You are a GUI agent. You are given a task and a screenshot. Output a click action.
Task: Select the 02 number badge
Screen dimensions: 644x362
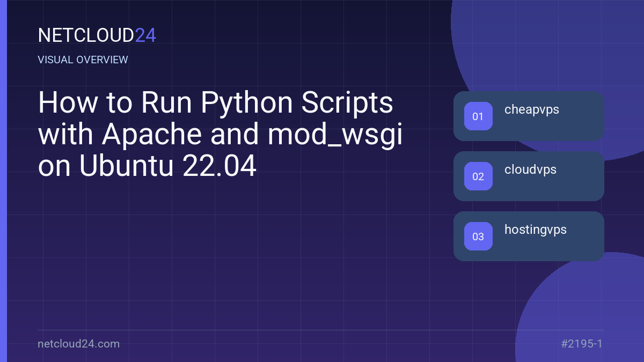[478, 176]
